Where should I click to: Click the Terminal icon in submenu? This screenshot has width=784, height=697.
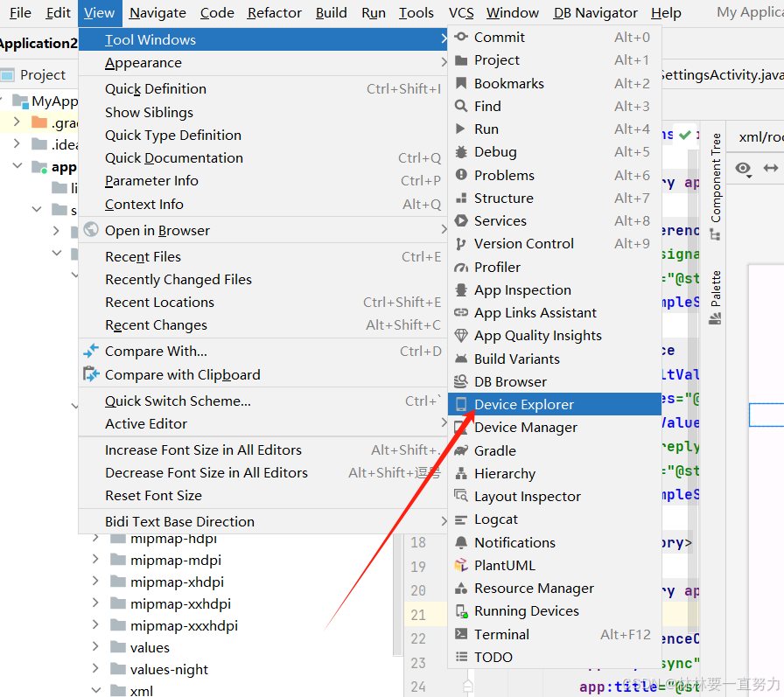click(x=461, y=633)
